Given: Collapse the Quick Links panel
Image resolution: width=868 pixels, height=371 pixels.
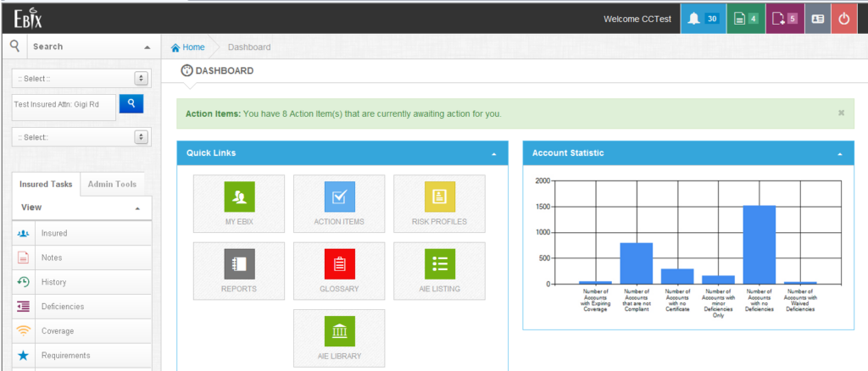Looking at the screenshot, I should [x=494, y=154].
